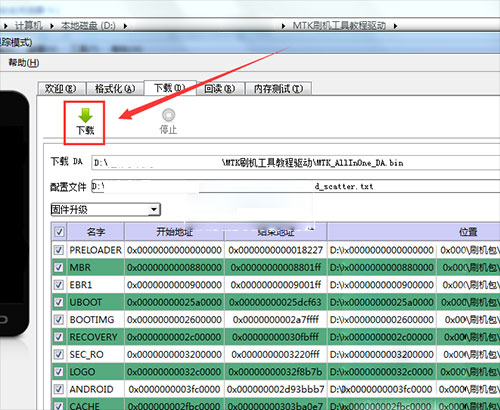Select the EBR1 row name
This screenshot has width=500, height=410.
pyautogui.click(x=80, y=285)
